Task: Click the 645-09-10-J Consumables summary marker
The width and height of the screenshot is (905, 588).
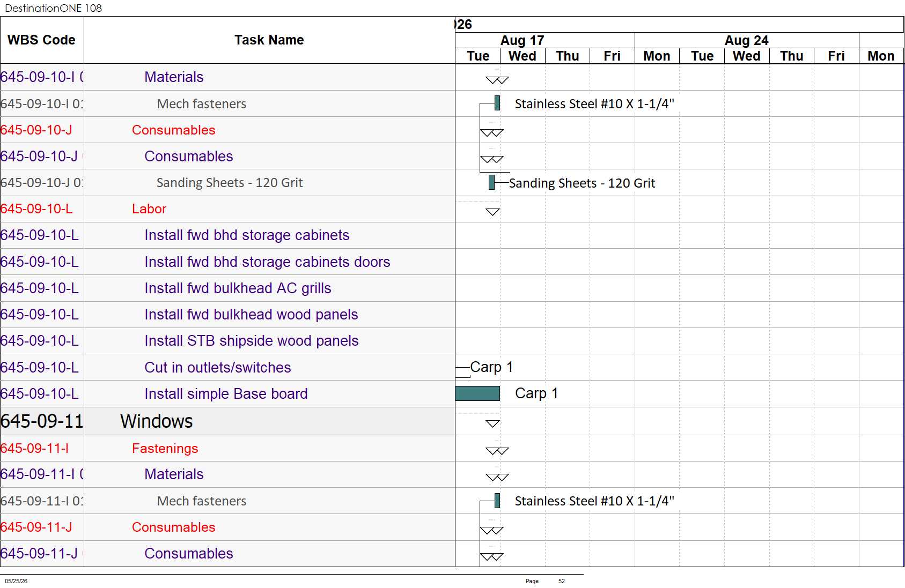Action: click(x=491, y=132)
